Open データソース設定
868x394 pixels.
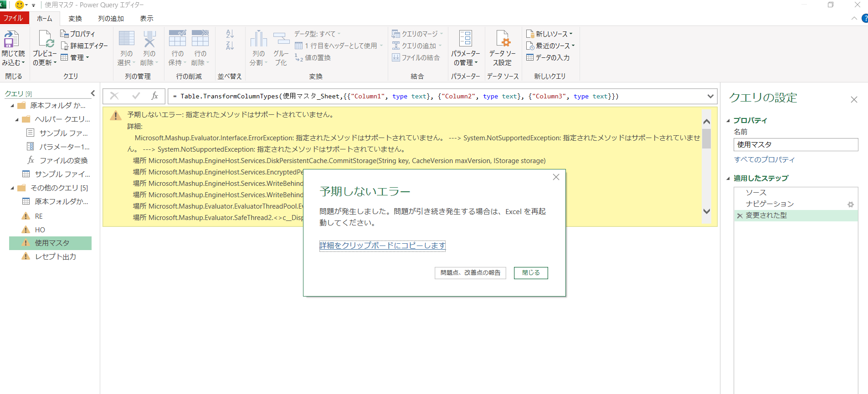click(503, 48)
